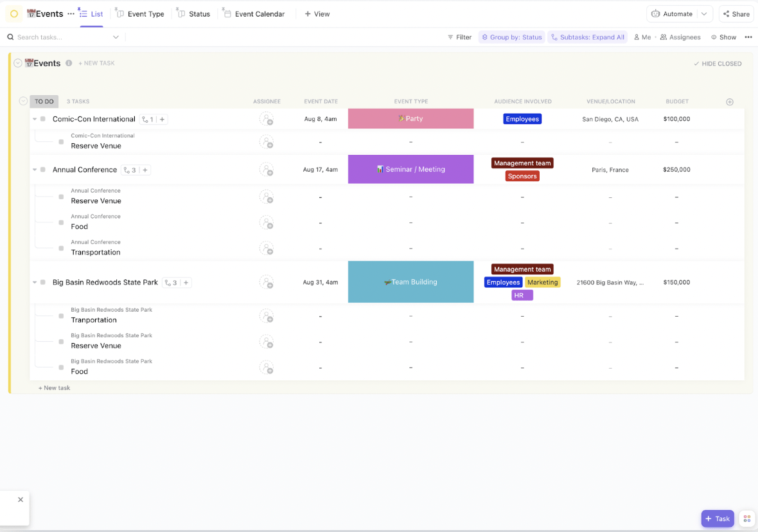Click the + NEW TASK header link
The width and height of the screenshot is (758, 532).
click(97, 64)
